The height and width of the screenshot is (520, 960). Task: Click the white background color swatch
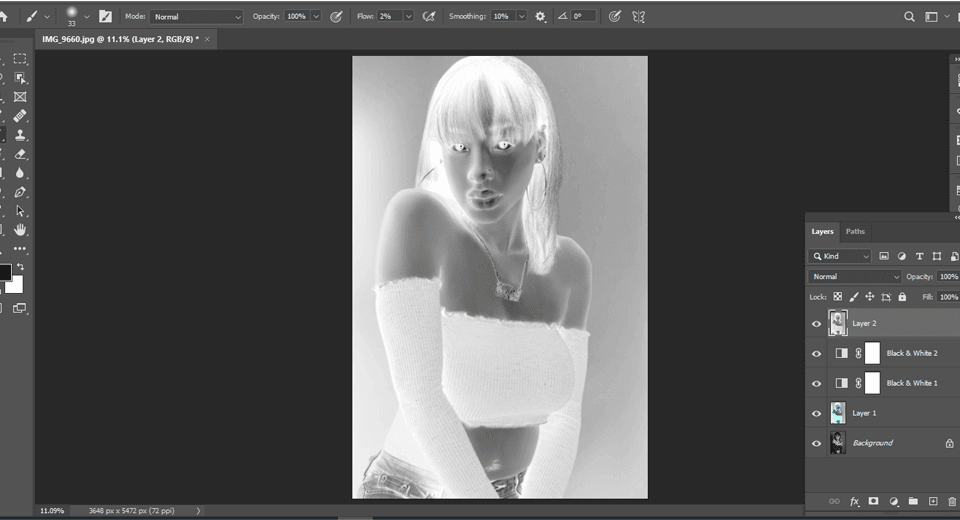pyautogui.click(x=16, y=286)
